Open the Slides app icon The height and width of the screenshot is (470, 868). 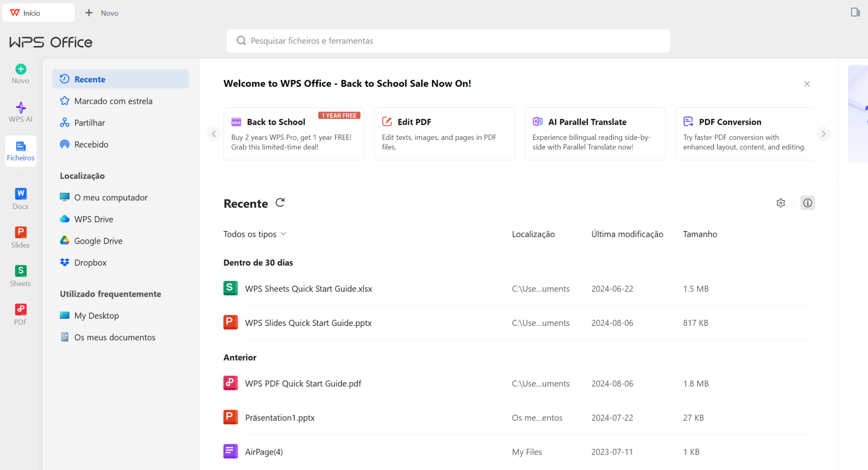pyautogui.click(x=20, y=237)
